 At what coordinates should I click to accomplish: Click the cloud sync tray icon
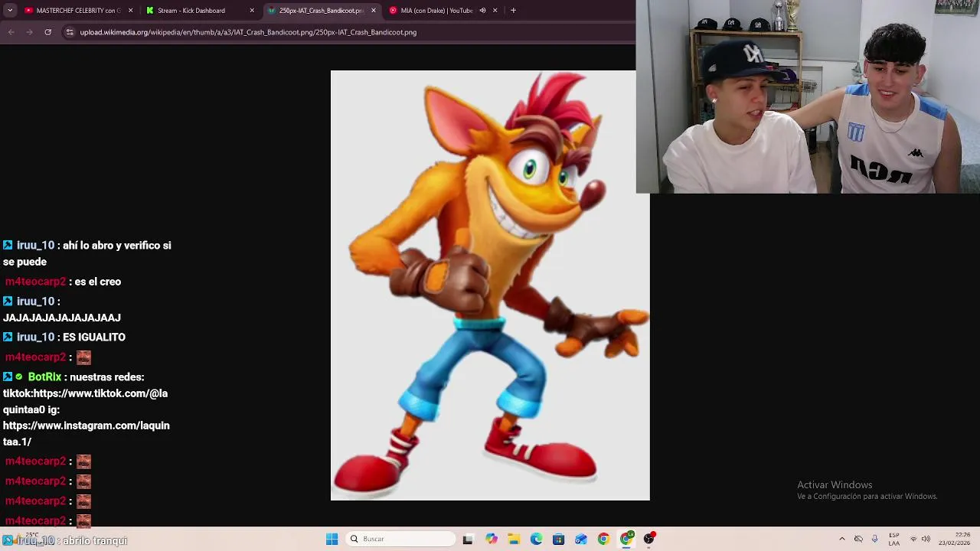click(x=858, y=539)
